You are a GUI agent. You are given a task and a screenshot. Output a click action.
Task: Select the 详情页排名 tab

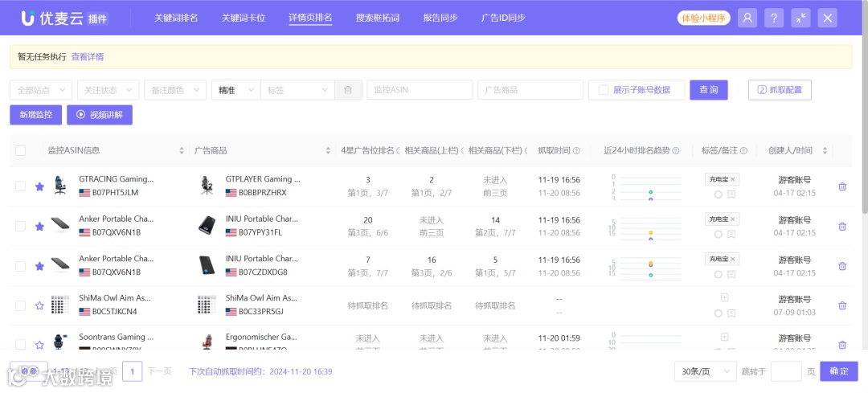pos(310,18)
